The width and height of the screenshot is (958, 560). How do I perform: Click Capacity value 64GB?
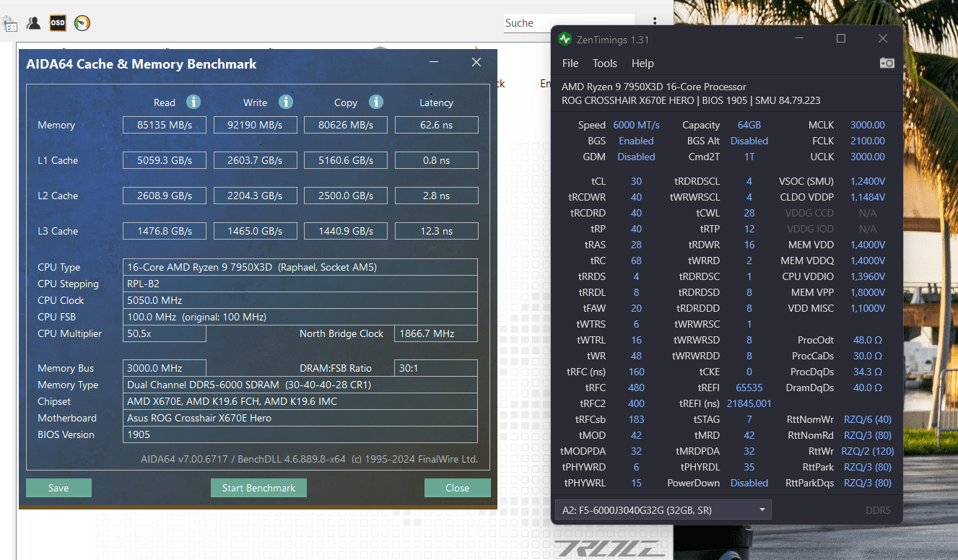(x=749, y=125)
